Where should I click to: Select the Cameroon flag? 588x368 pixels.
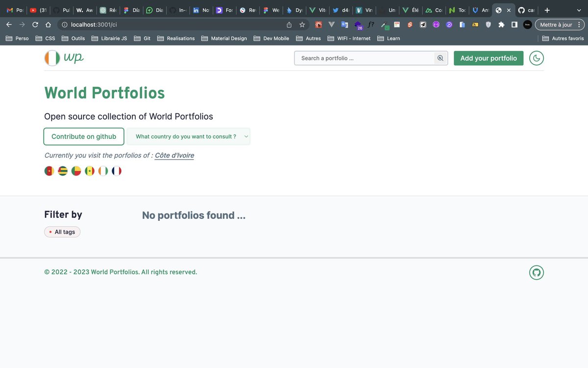(49, 171)
